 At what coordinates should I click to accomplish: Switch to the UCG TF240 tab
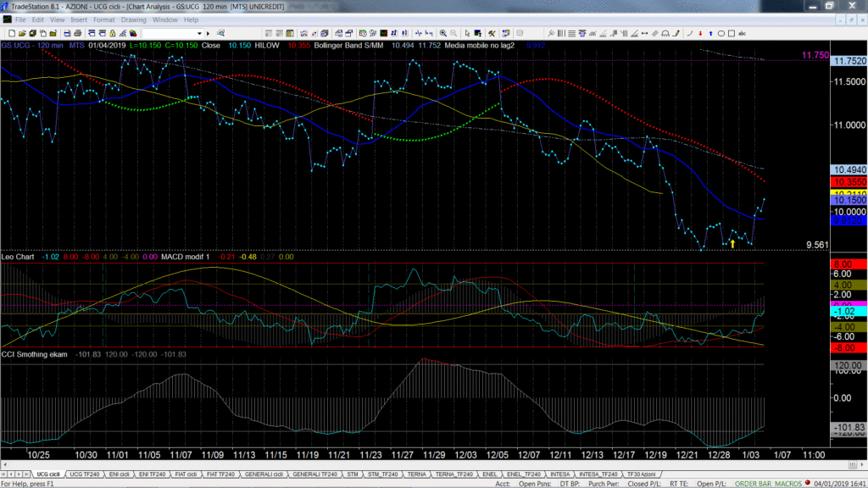85,474
